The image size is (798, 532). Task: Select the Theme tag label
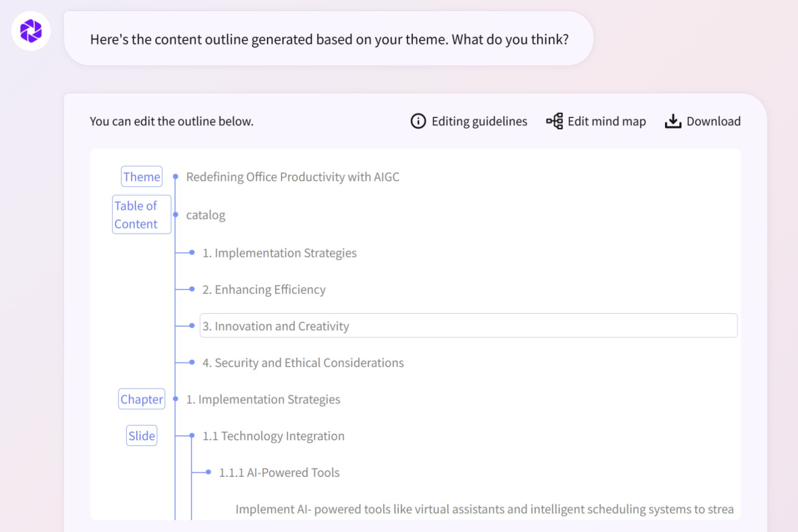[141, 177]
